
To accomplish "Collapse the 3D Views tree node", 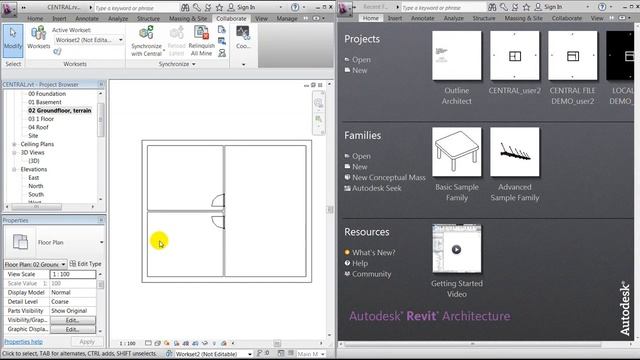I will pyautogui.click(x=14, y=153).
